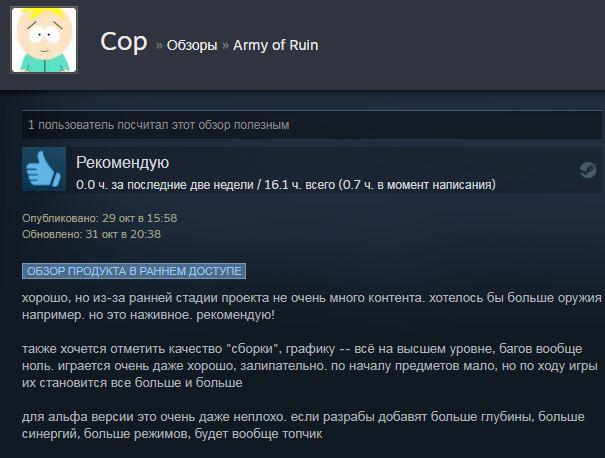Select the Рекомендую review heading

click(122, 162)
